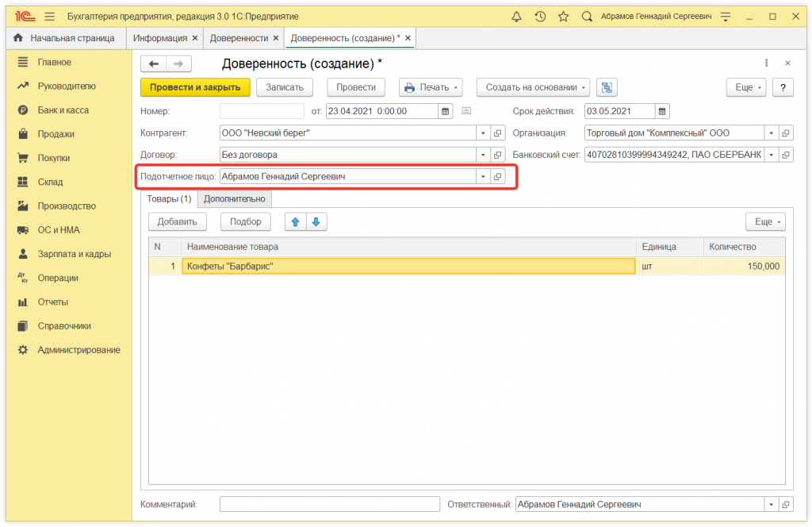Click the Добавить button
812x527 pixels.
[177, 222]
